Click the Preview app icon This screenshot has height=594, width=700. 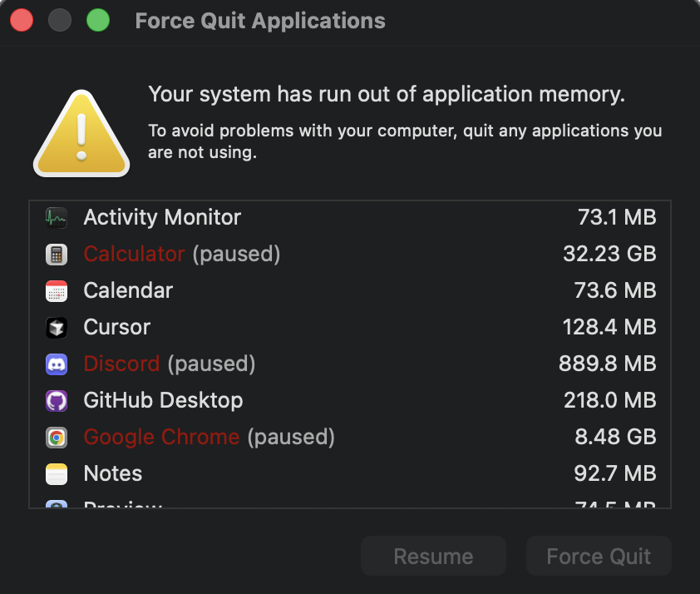tap(57, 506)
